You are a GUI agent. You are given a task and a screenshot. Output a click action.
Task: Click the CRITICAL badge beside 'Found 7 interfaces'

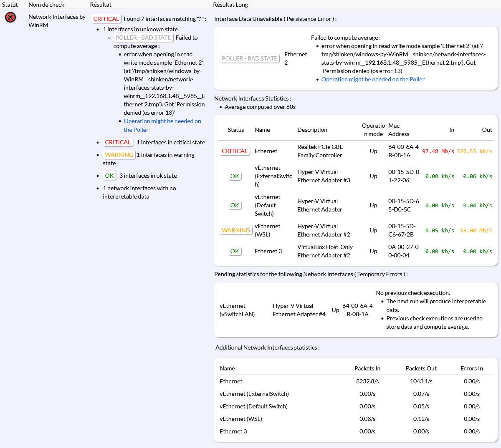point(106,19)
